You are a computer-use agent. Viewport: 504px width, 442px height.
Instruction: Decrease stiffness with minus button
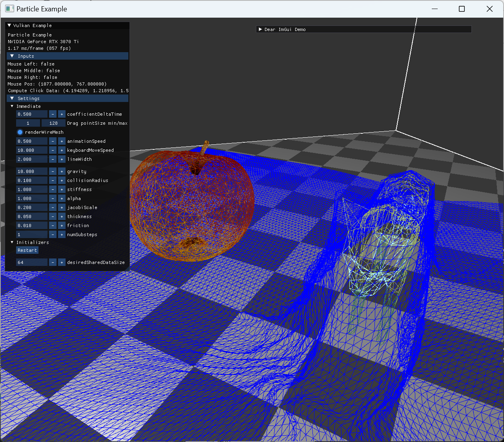click(53, 189)
